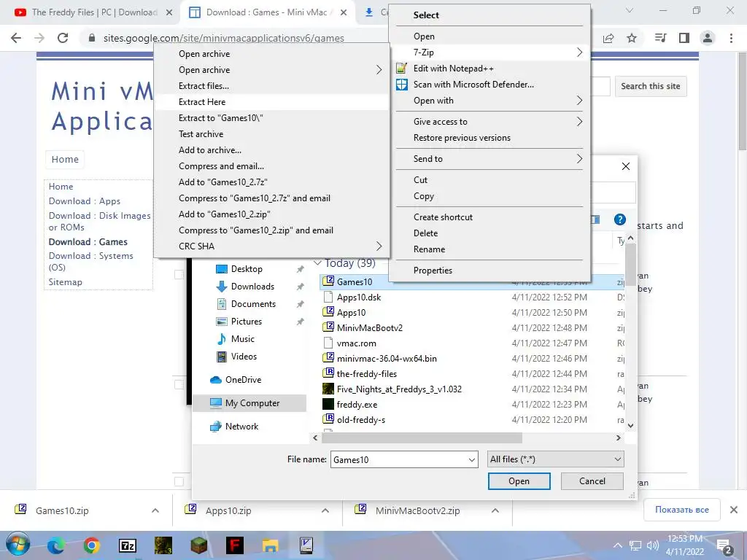The image size is (747, 560).
Task: Select freddy.exe in the file list
Action: (x=357, y=404)
